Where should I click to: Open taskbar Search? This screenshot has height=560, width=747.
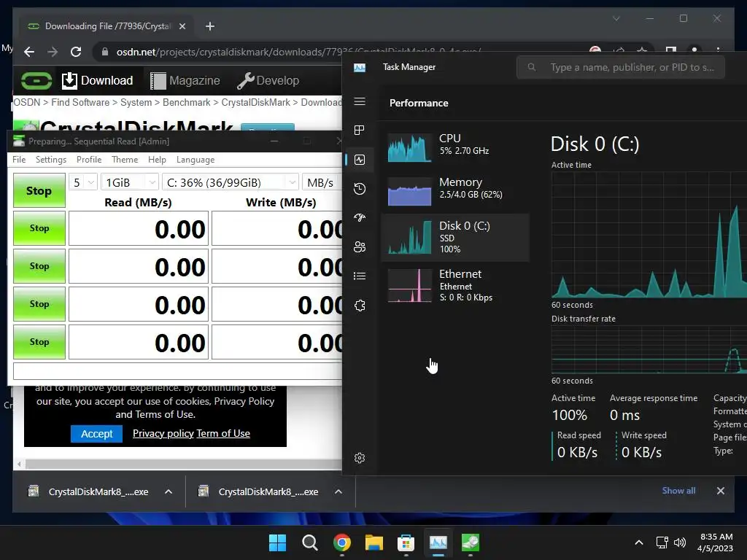click(x=309, y=542)
